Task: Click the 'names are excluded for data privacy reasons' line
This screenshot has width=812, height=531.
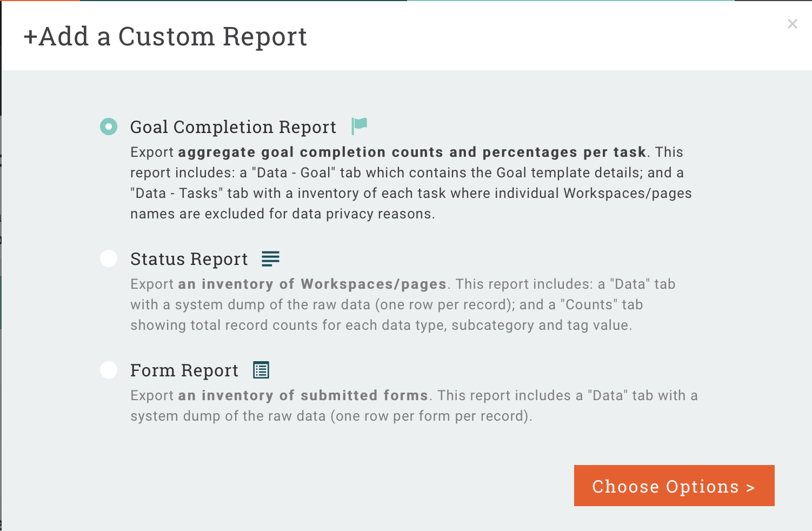Action: click(282, 214)
